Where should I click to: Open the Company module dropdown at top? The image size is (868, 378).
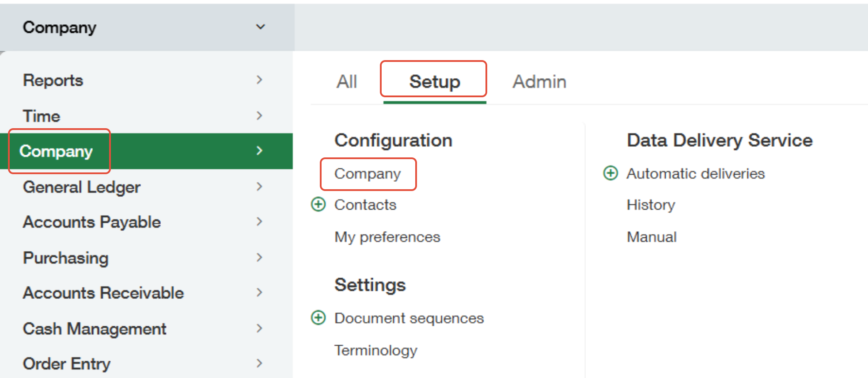point(260,27)
